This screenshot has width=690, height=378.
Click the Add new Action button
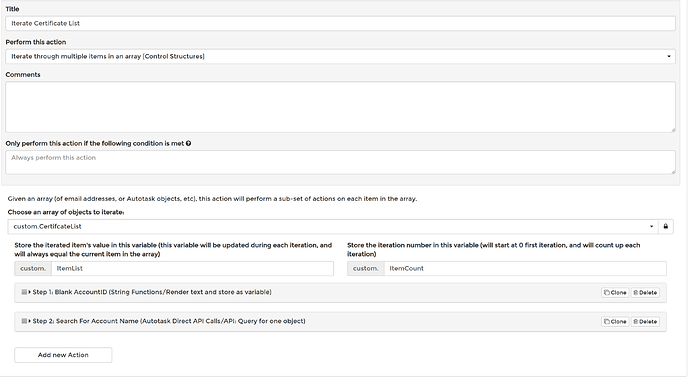click(x=63, y=355)
